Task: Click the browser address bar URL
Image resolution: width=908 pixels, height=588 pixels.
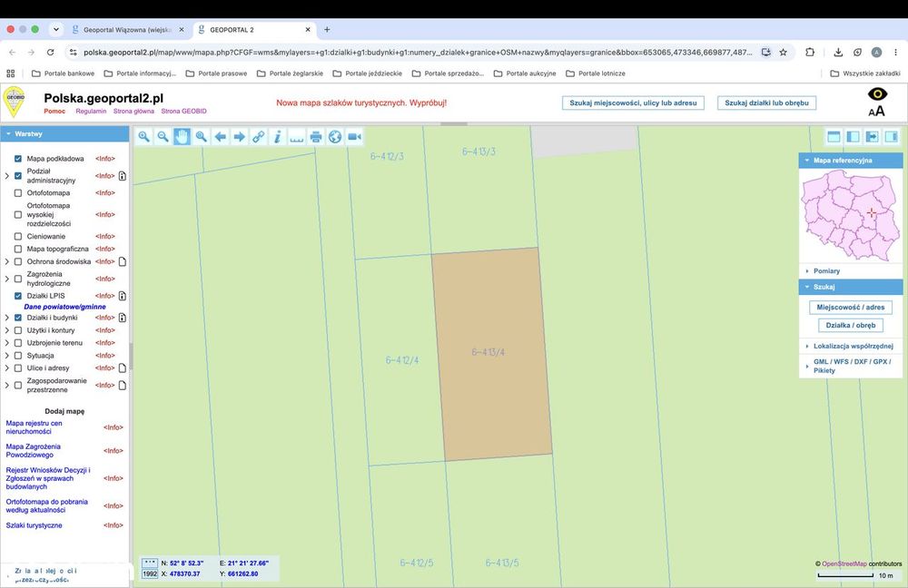Action: pos(418,52)
